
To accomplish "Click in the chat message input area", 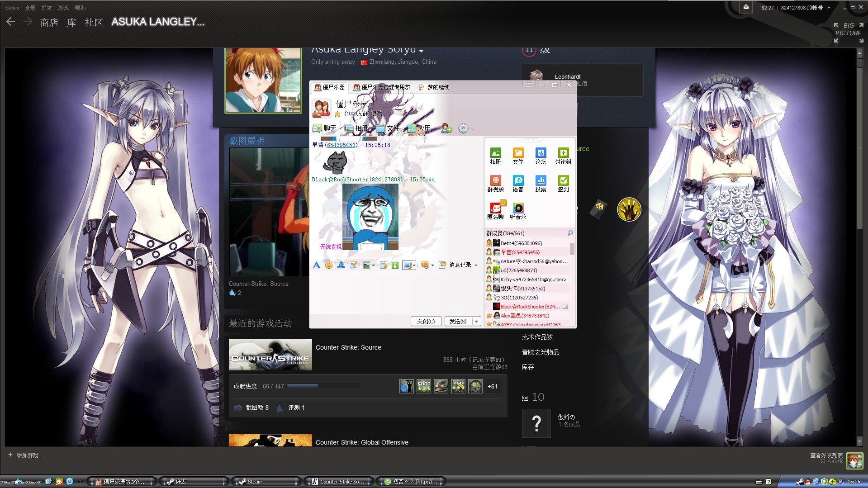I will point(397,293).
